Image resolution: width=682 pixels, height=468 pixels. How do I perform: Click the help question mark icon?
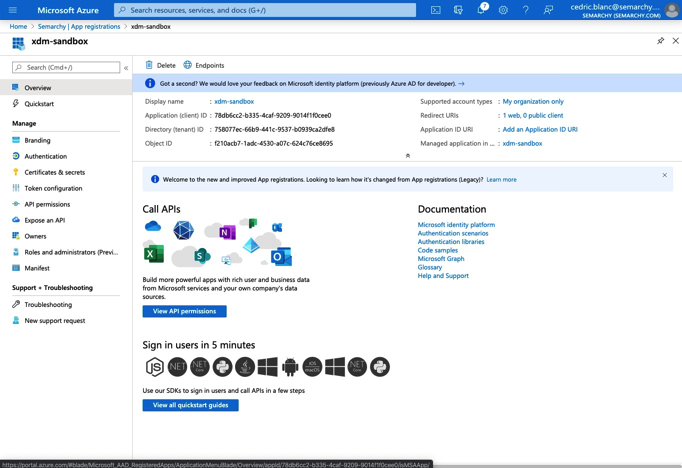point(526,10)
